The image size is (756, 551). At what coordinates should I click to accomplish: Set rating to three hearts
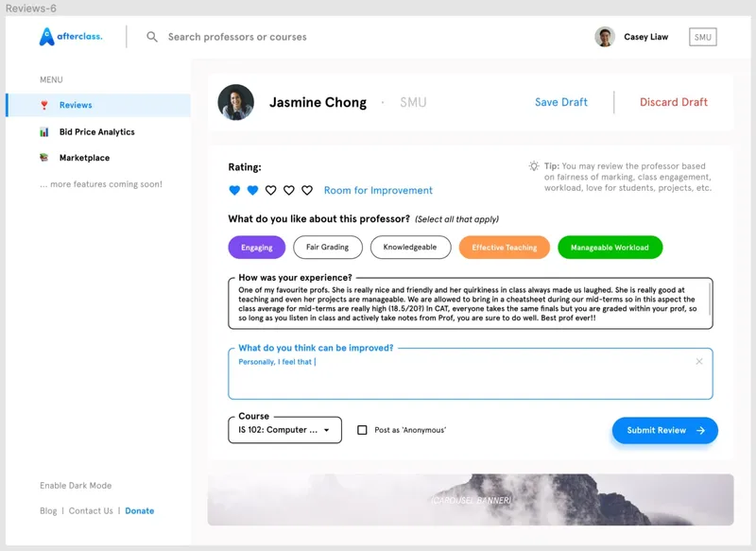click(x=271, y=190)
